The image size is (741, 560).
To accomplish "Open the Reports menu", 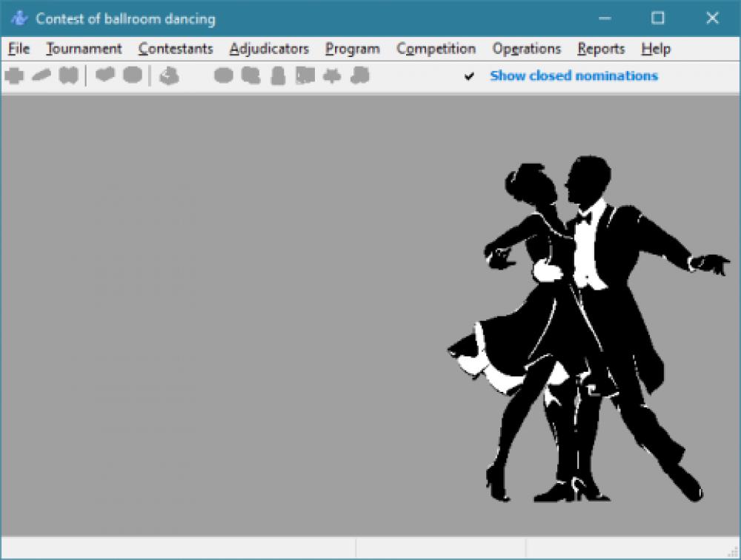I will click(x=600, y=49).
